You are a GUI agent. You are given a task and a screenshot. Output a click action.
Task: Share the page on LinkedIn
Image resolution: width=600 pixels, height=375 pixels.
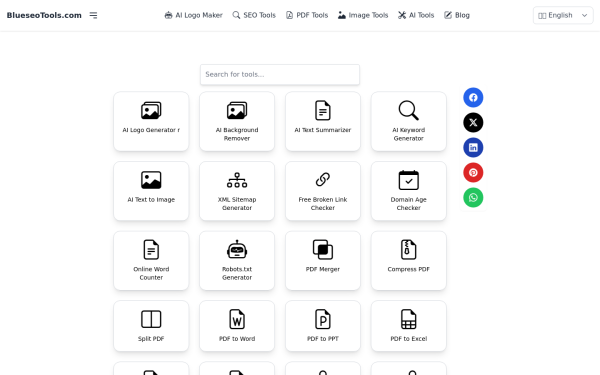pos(473,148)
